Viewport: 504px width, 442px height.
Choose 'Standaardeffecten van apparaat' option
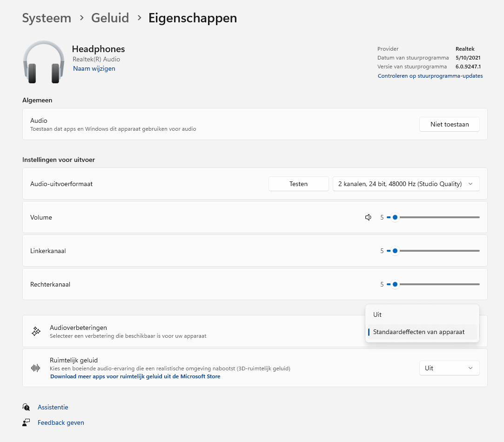tap(419, 332)
